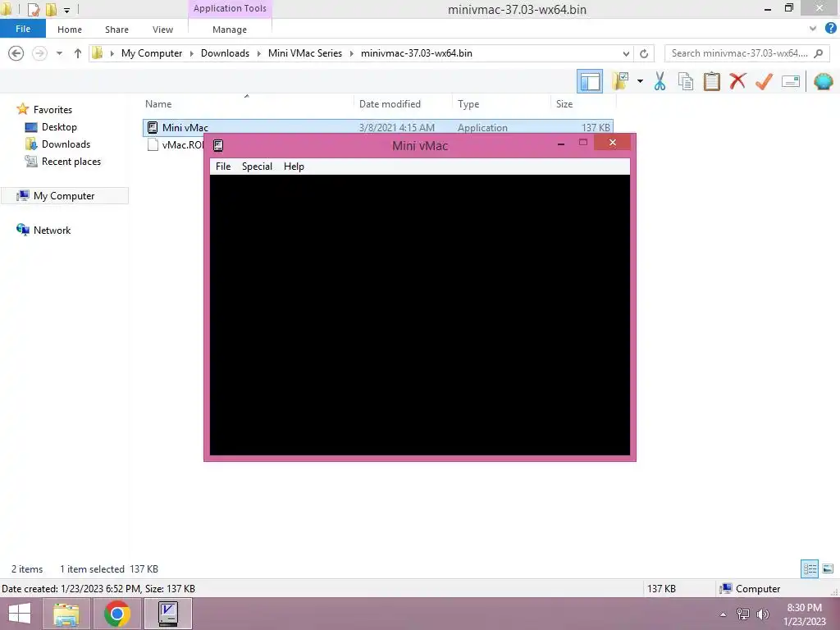
Task: Open the volume speaker tray icon
Action: click(762, 614)
